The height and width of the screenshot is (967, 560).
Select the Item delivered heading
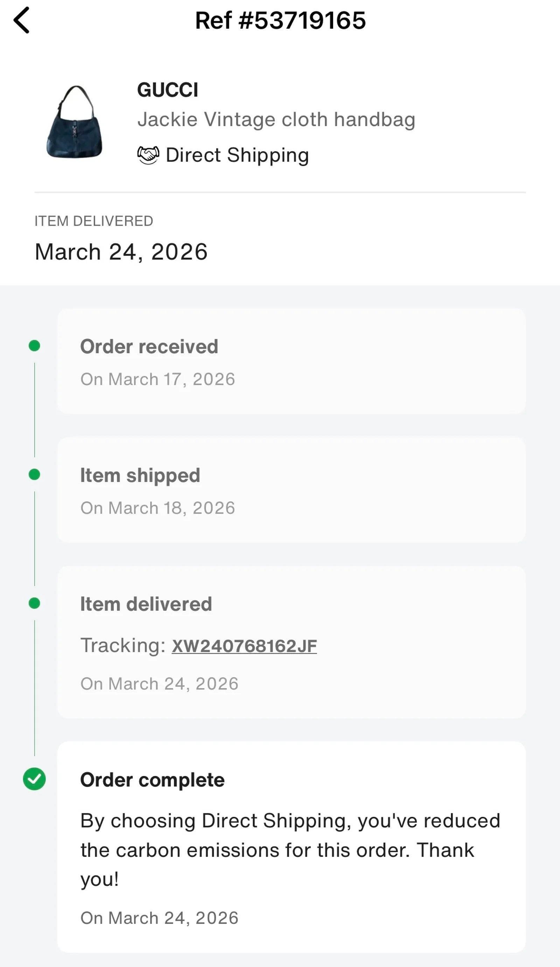[x=146, y=604]
